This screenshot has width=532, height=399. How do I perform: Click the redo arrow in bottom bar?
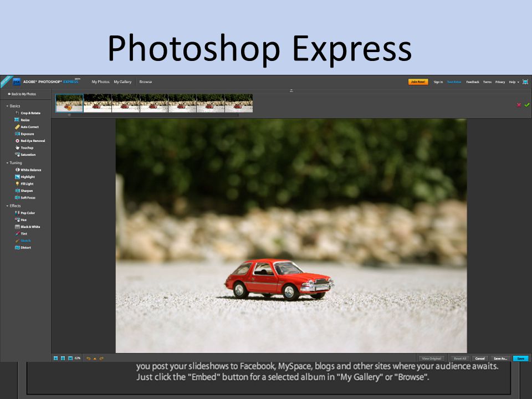coord(101,359)
